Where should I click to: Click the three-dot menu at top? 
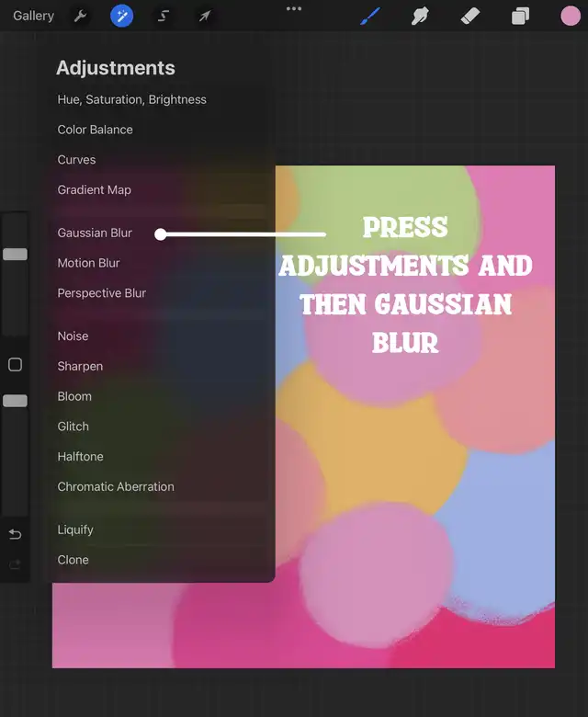coord(294,9)
